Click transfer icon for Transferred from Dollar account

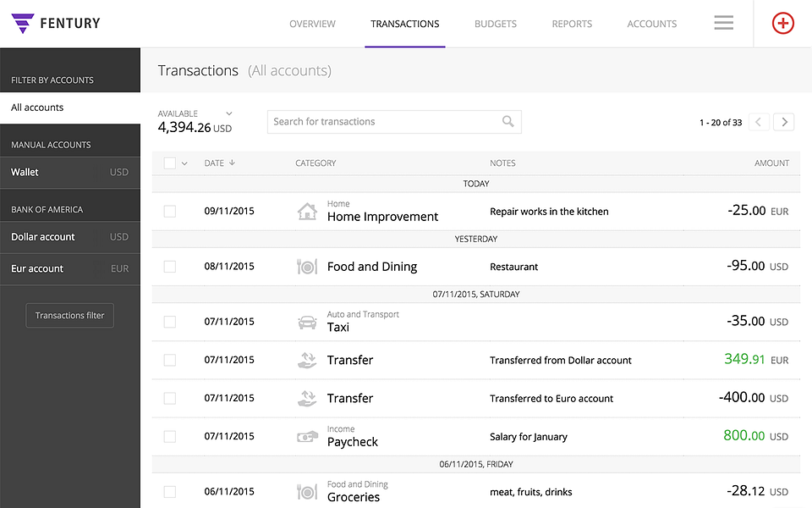tap(307, 360)
